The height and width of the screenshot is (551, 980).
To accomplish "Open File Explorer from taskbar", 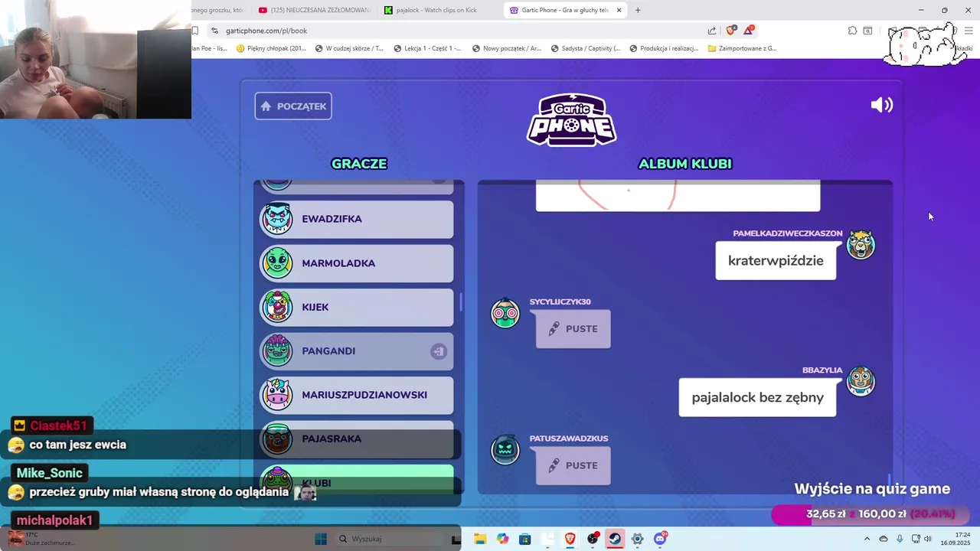I will coord(480,539).
